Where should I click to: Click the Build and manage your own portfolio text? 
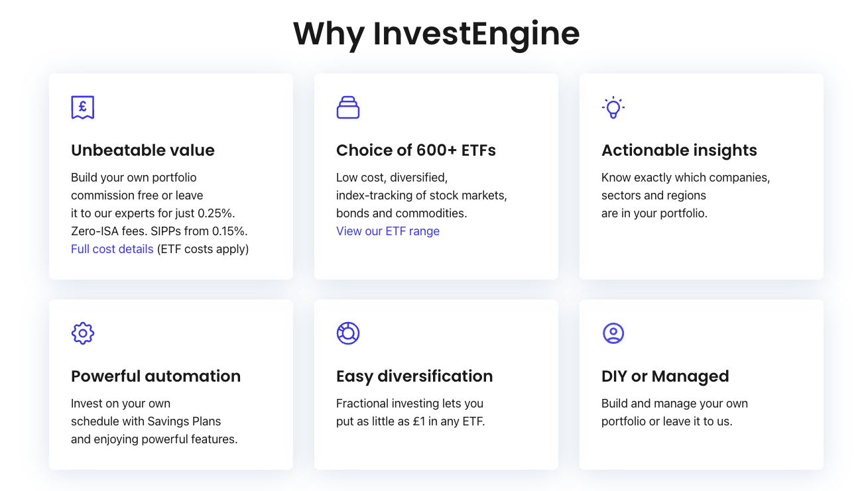coord(674,412)
